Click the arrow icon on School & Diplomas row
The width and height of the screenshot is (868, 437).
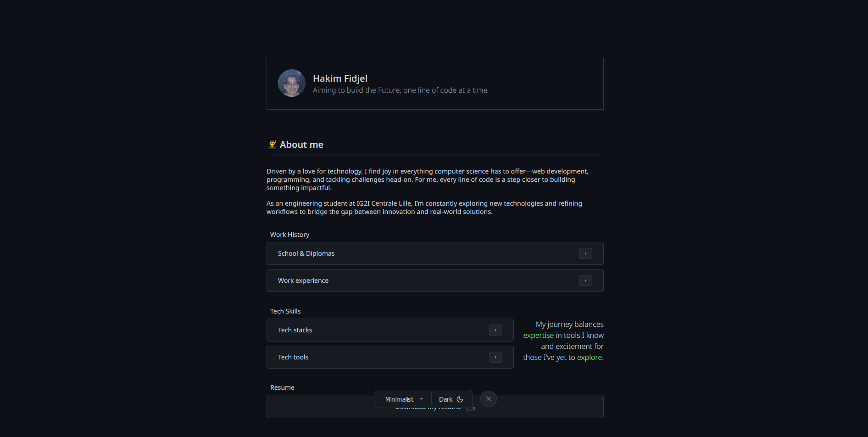click(585, 253)
